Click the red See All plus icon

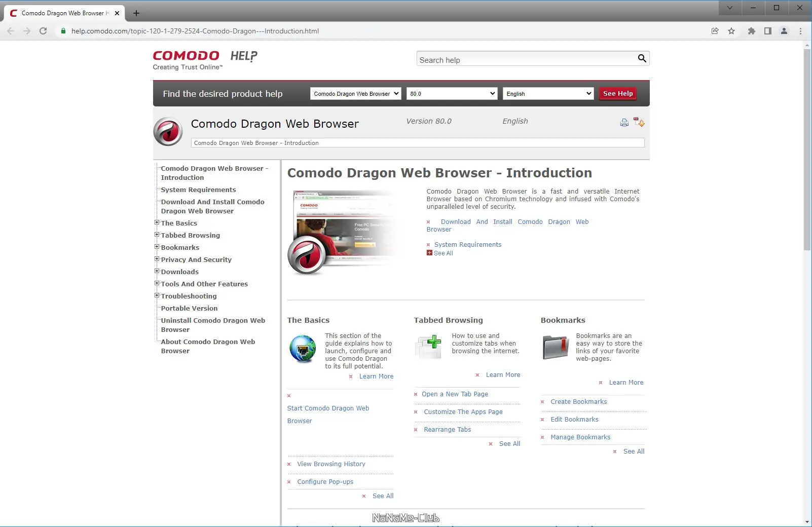pyautogui.click(x=429, y=253)
